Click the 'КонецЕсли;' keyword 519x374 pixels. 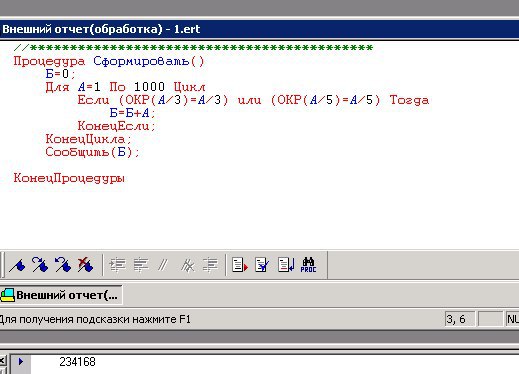click(x=117, y=126)
